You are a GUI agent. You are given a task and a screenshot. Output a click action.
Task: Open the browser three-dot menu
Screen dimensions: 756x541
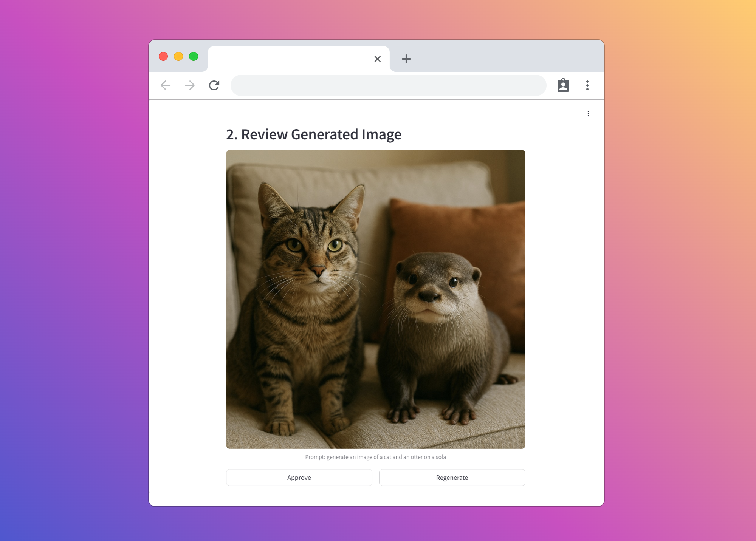point(587,85)
